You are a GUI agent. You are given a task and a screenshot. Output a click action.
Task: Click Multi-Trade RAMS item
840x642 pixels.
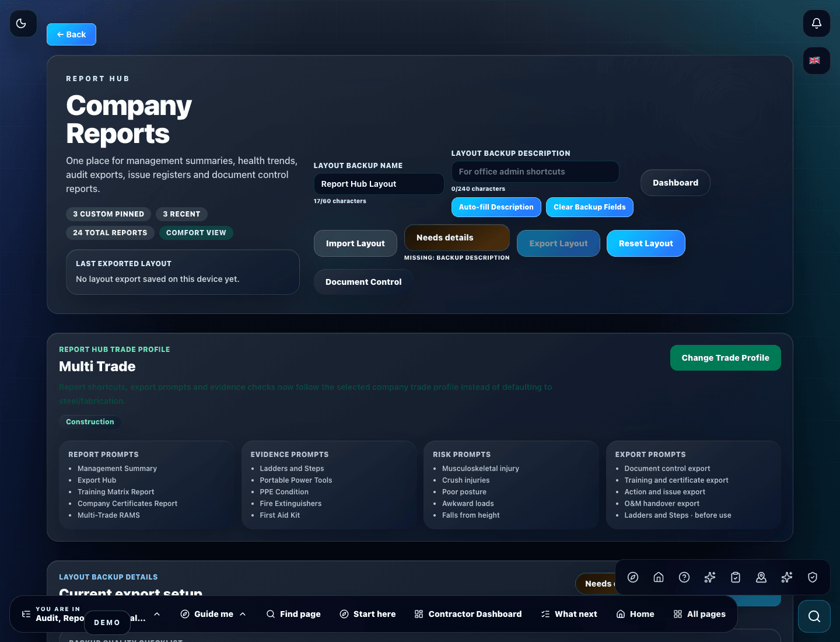click(x=108, y=515)
